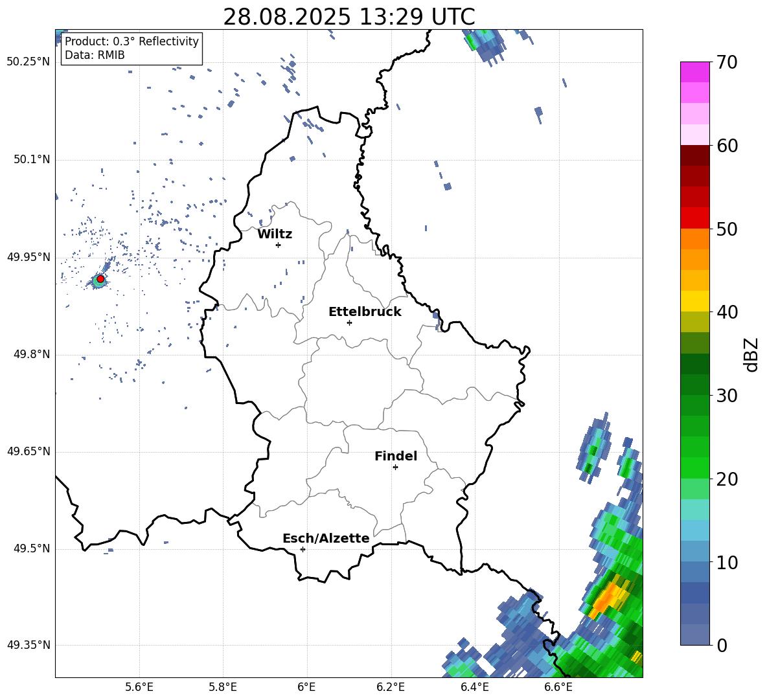Click the Wiltz city label
The width and height of the screenshot is (767, 700).
[x=275, y=234]
